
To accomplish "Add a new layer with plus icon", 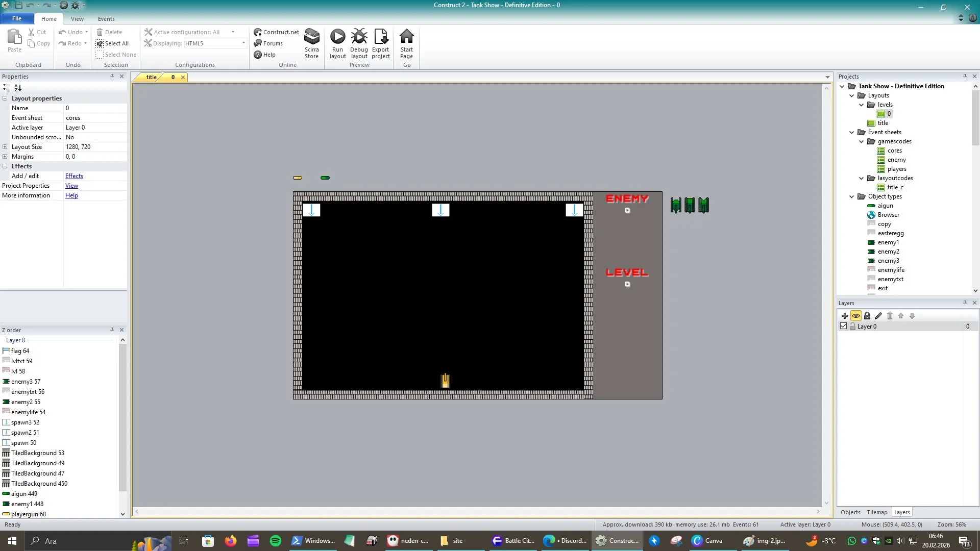I will pos(844,316).
